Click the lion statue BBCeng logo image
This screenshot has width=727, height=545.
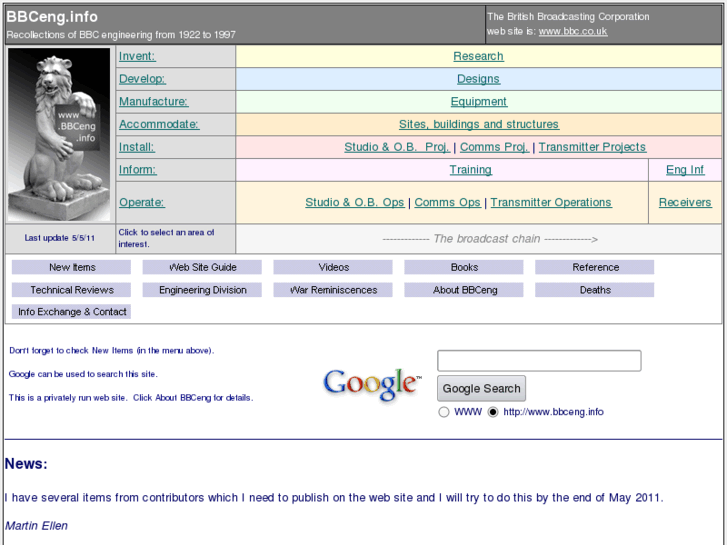click(59, 134)
